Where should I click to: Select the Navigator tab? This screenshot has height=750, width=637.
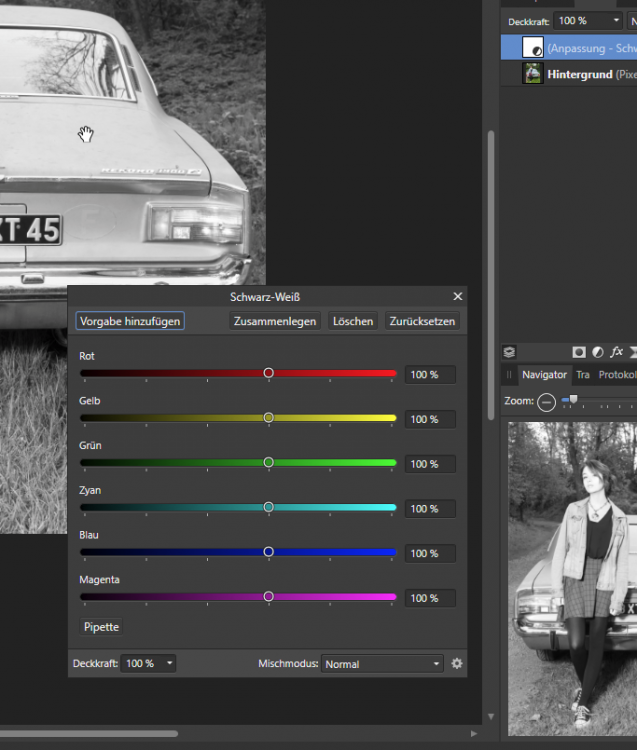(x=544, y=375)
